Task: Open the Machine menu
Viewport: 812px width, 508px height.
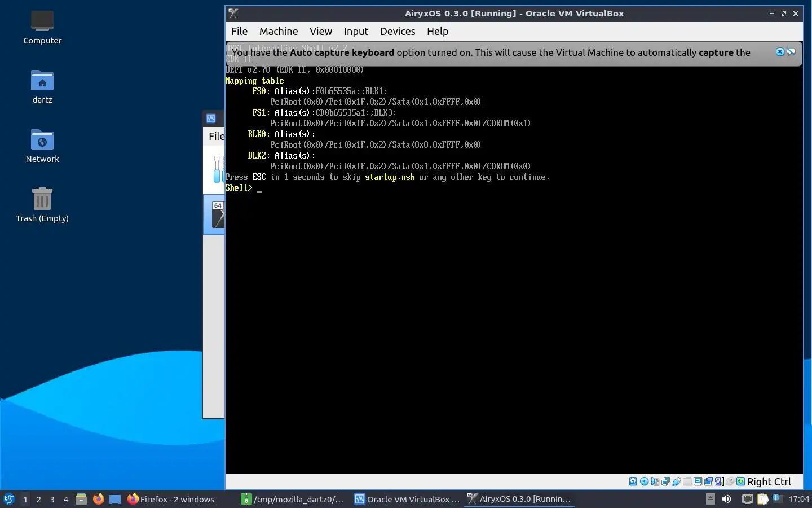Action: (x=279, y=32)
